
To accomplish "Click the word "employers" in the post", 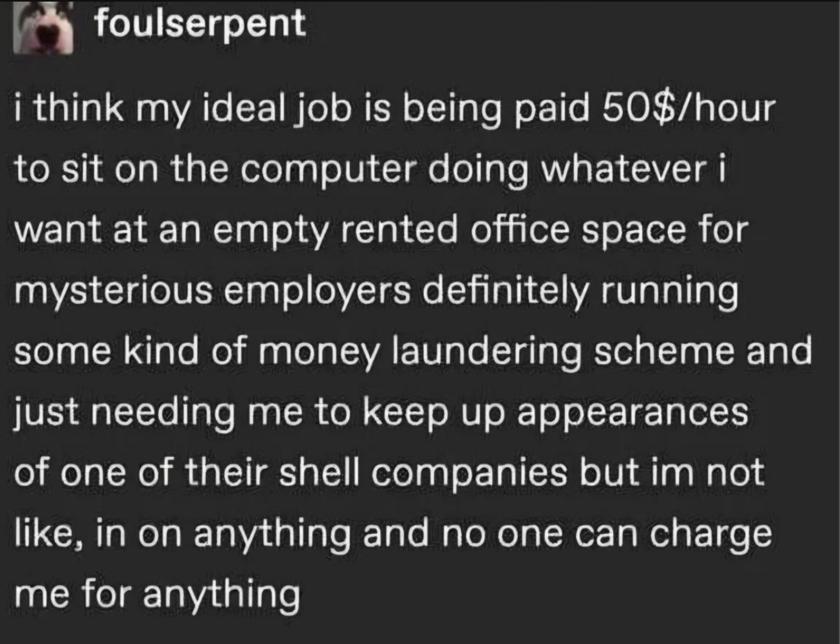I will 318,291.
